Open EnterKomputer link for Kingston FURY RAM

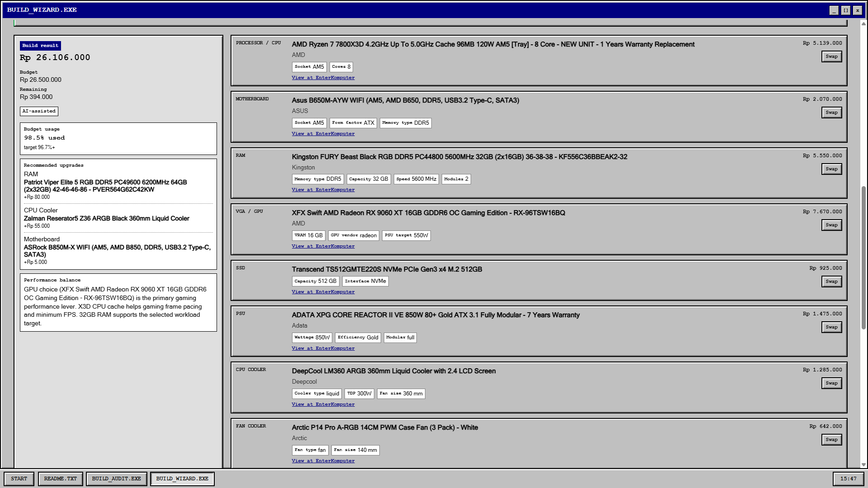point(323,190)
